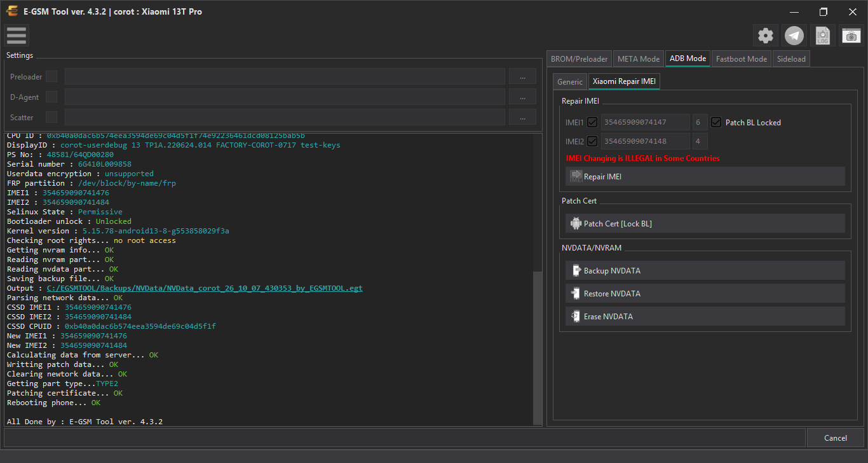Image resolution: width=868 pixels, height=463 pixels.
Task: Click the Repair IMEI button
Action: tap(705, 177)
